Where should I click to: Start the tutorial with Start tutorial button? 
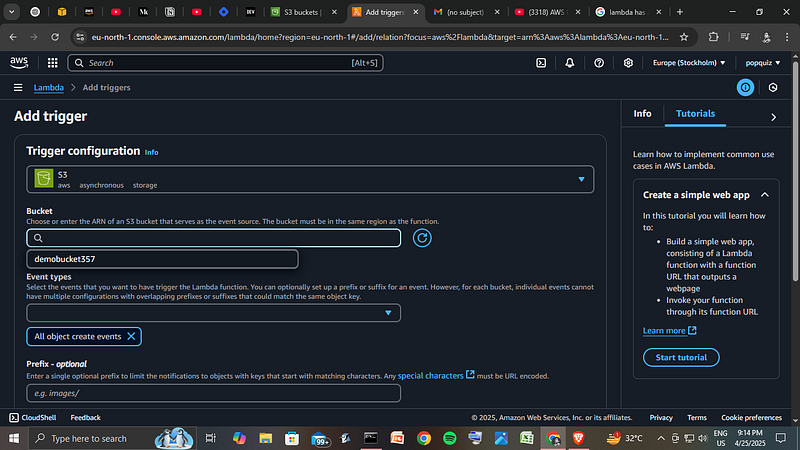[681, 357]
